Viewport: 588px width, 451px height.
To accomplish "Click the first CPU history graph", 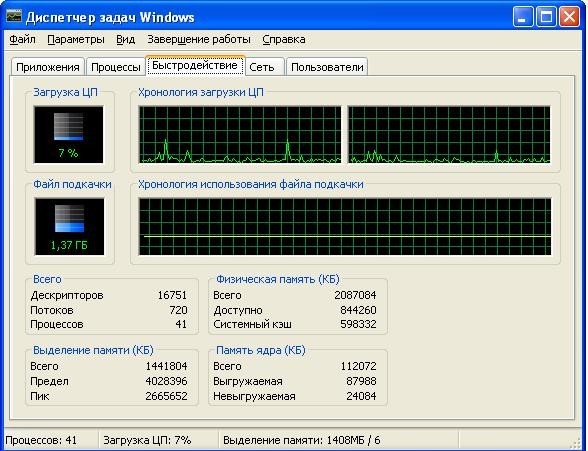I will coord(240,135).
